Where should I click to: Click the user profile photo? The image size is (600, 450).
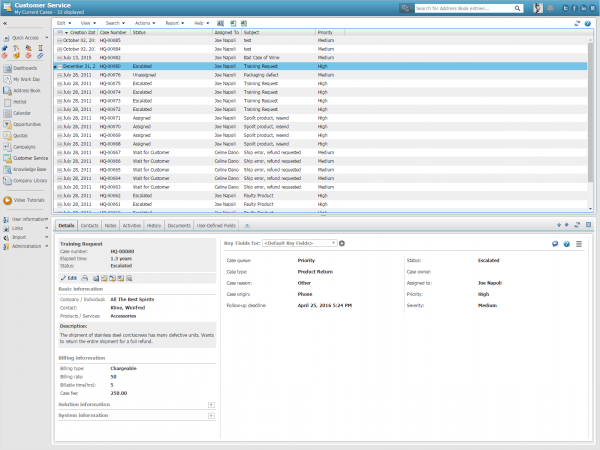click(x=538, y=8)
